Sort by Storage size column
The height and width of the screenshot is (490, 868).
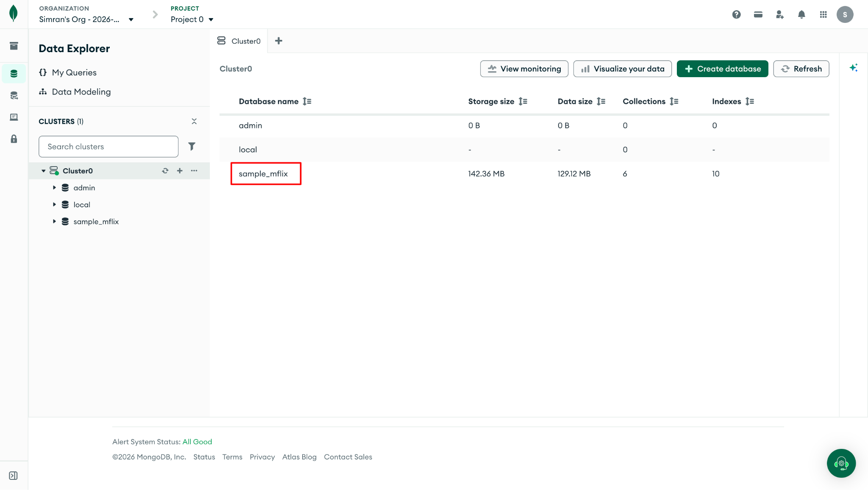click(x=523, y=101)
